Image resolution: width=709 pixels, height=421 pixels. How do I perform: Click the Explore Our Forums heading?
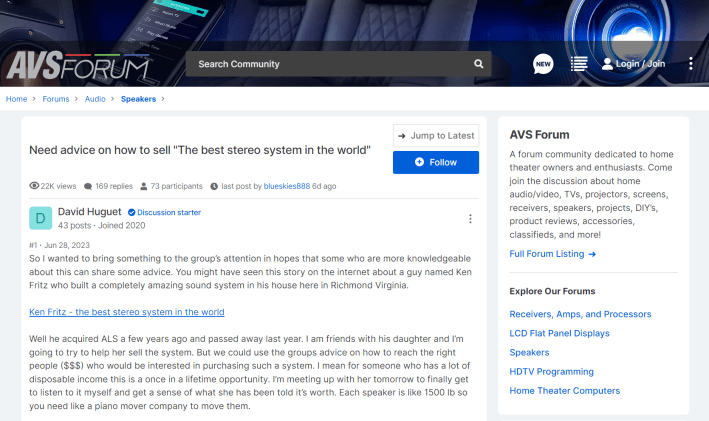(x=552, y=291)
